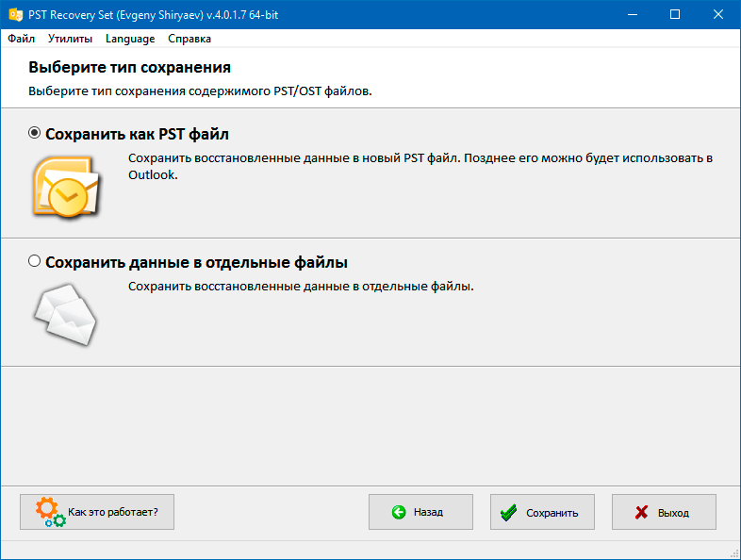
Task: Click the 'Сохранить как PST файл' label text
Action: 137,134
